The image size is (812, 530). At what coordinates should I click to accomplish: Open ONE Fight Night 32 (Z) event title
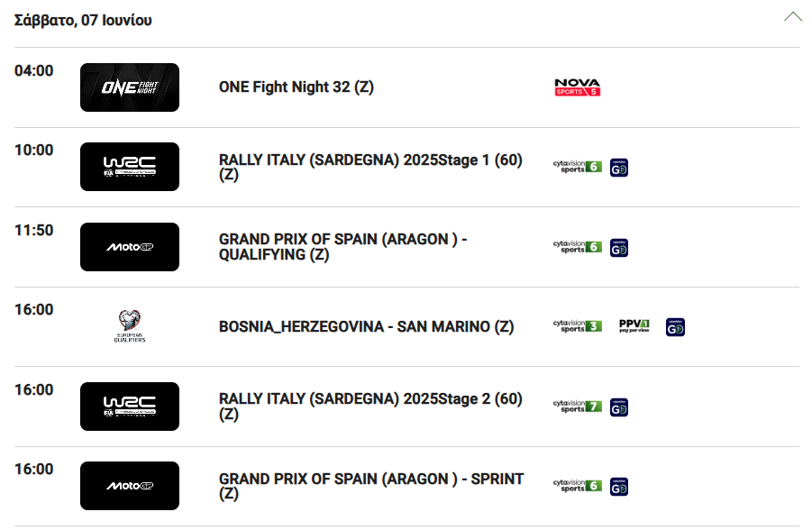point(297,87)
